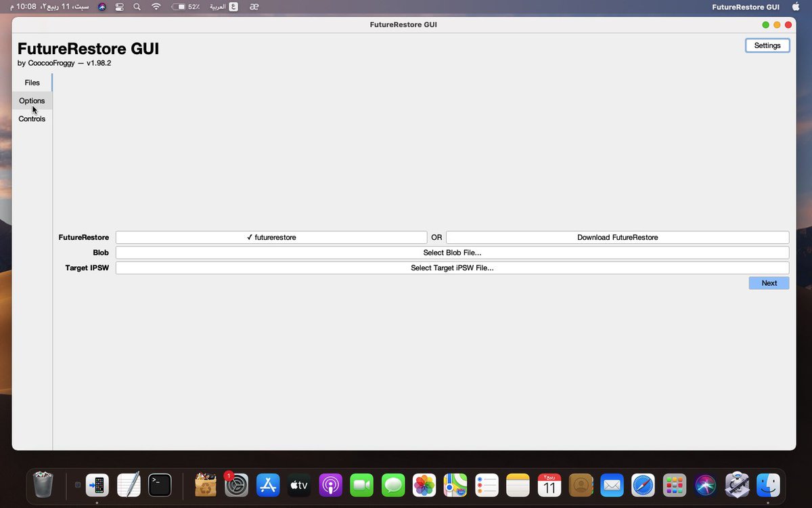Open Siri from the dock

tap(706, 485)
